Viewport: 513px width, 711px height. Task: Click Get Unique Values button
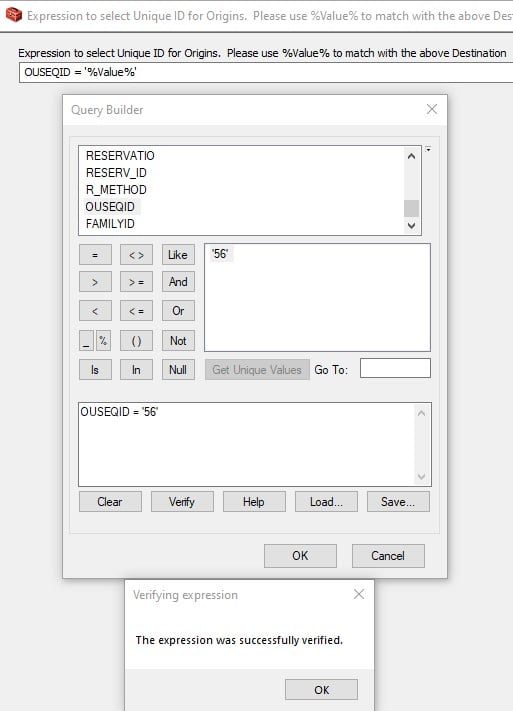[257, 370]
